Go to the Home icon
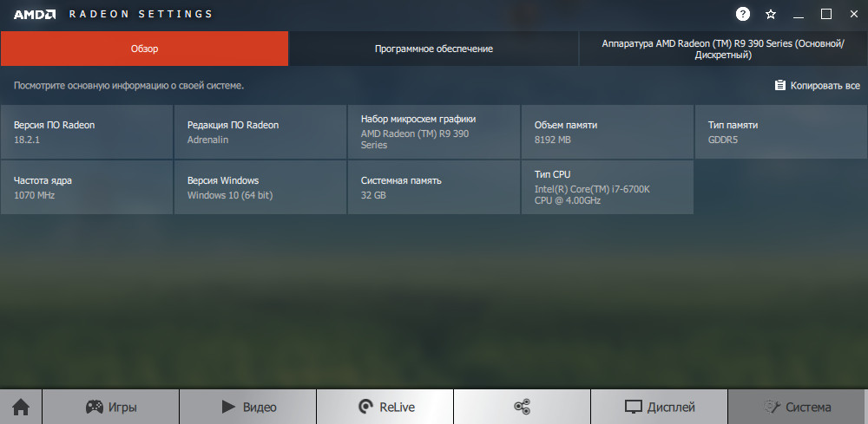The width and height of the screenshot is (868, 424). pyautogui.click(x=21, y=407)
